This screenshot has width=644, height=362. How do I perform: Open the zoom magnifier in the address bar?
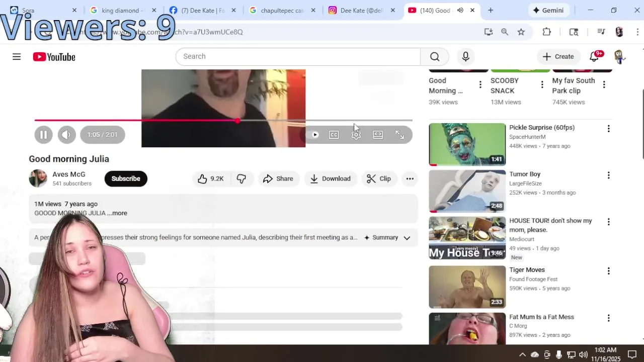tap(505, 32)
